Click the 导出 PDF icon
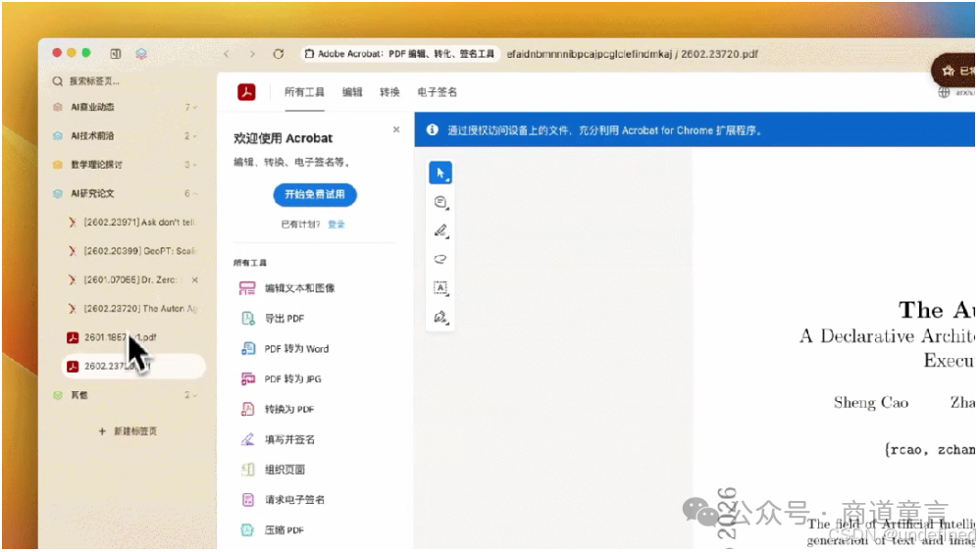980x552 pixels. 247,319
